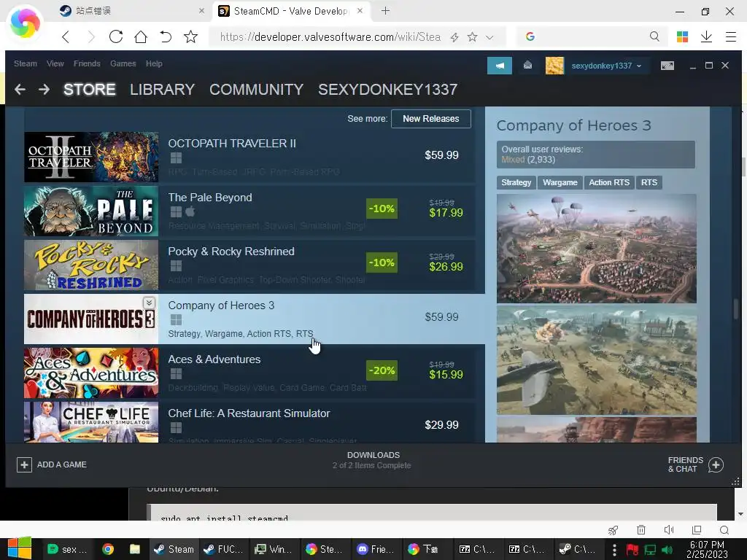This screenshot has width=747, height=560.
Task: Click the lightning bolt icon in address bar
Action: pyautogui.click(x=454, y=37)
